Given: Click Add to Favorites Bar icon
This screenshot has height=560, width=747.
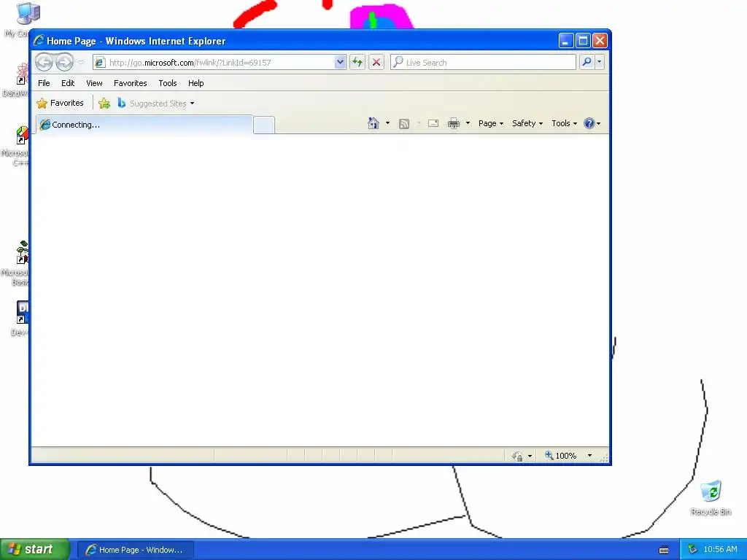Looking at the screenshot, I should point(104,103).
